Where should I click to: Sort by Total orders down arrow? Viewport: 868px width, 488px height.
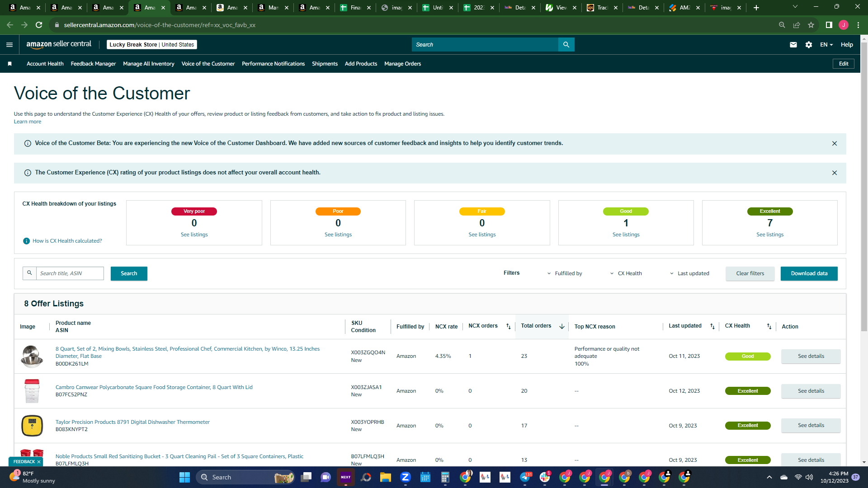pos(561,326)
